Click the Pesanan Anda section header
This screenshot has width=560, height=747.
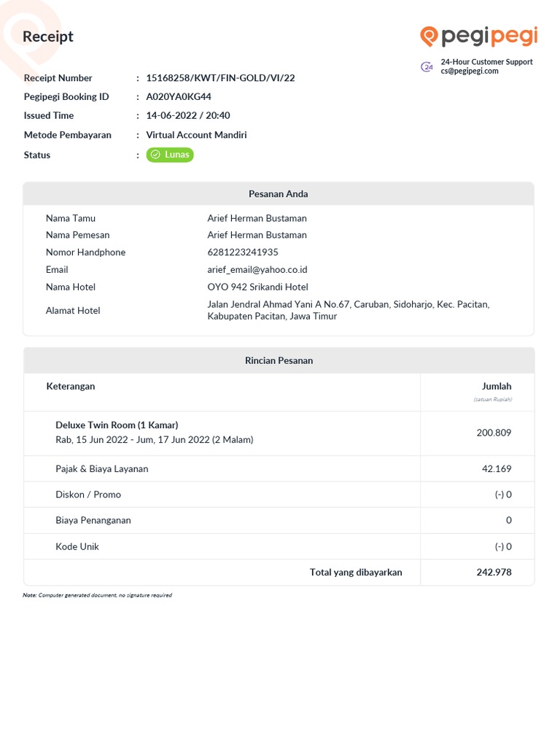coord(279,194)
